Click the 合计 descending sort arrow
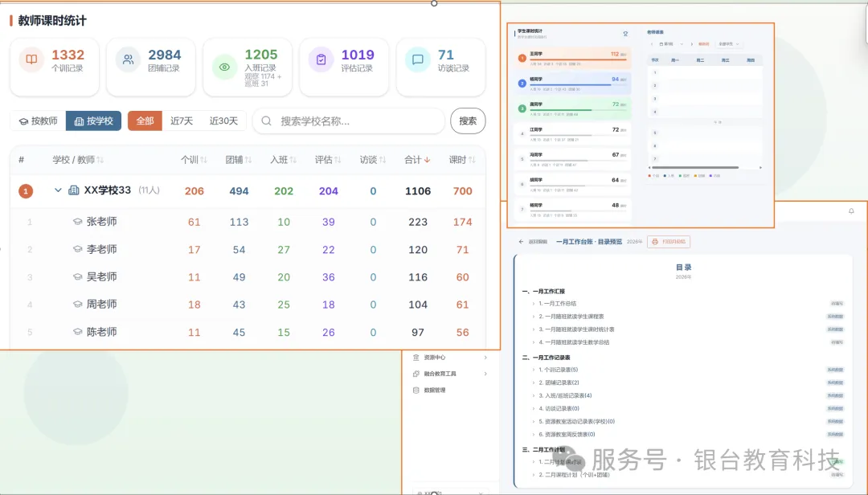This screenshot has width=868, height=495. tap(427, 160)
